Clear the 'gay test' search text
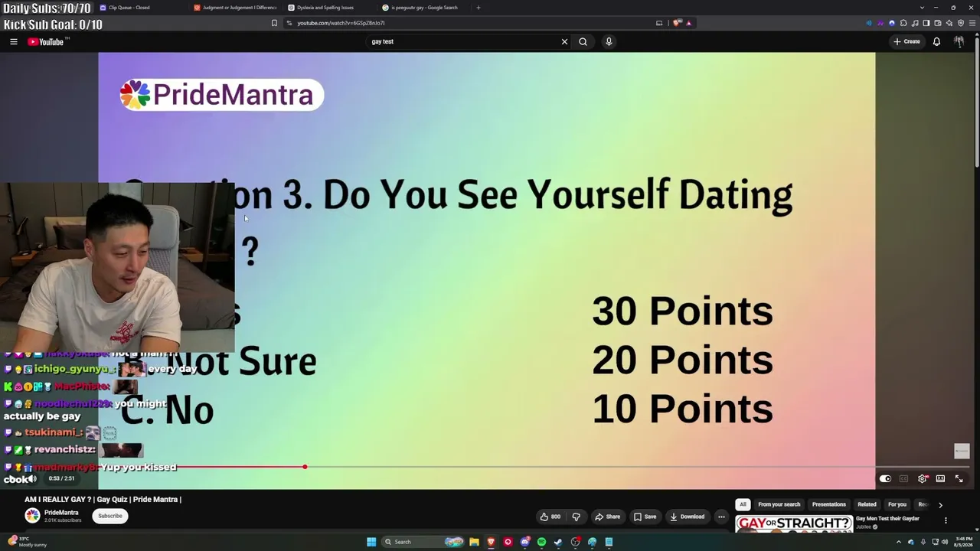This screenshot has width=980, height=551. click(565, 42)
